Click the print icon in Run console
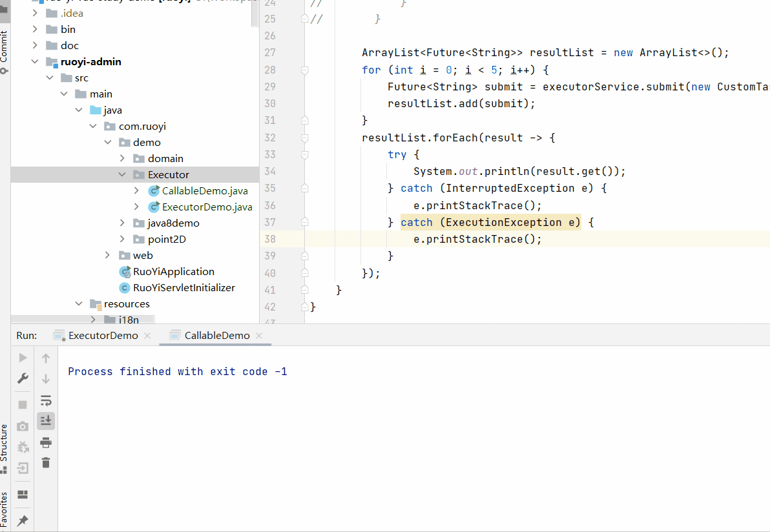The width and height of the screenshot is (770, 532). pyautogui.click(x=46, y=442)
